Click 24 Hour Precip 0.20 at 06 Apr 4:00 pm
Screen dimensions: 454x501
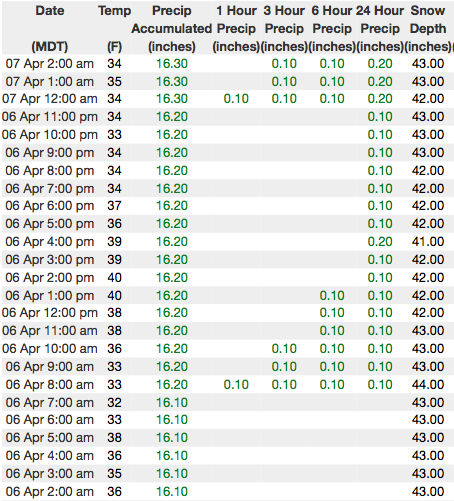[x=380, y=241]
